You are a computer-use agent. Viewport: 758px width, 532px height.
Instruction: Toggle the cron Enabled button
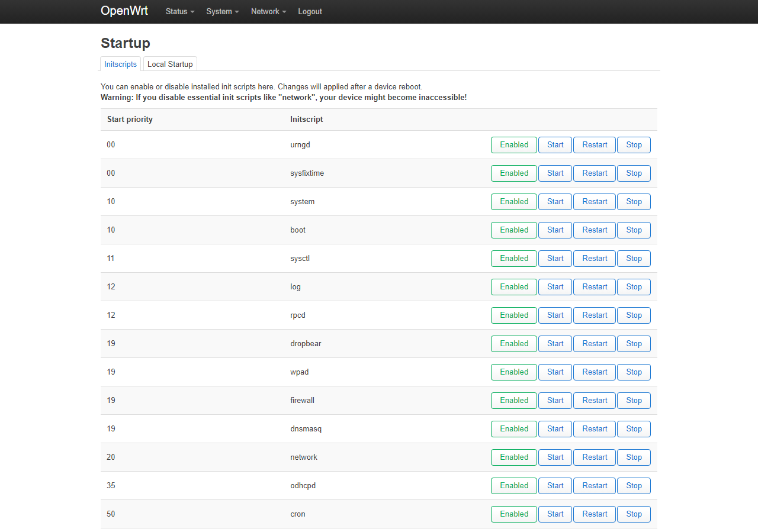(x=513, y=514)
